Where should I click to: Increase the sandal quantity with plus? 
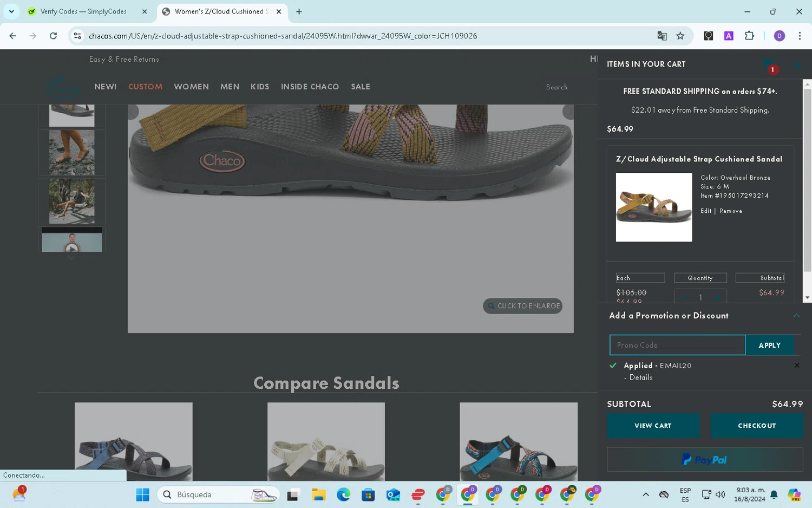(x=717, y=297)
